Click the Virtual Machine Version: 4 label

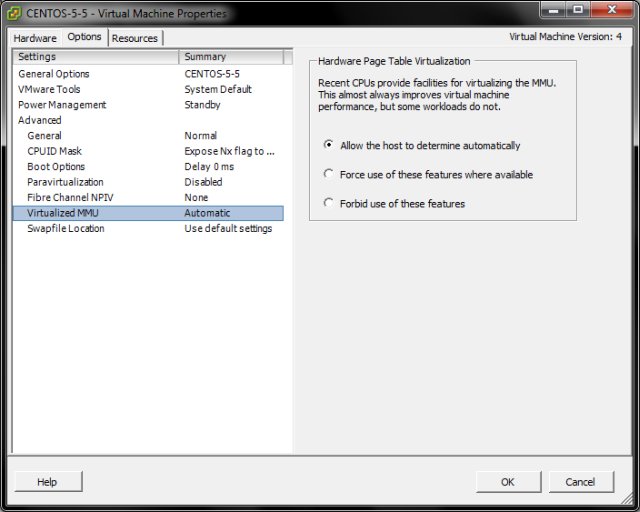pyautogui.click(x=565, y=37)
